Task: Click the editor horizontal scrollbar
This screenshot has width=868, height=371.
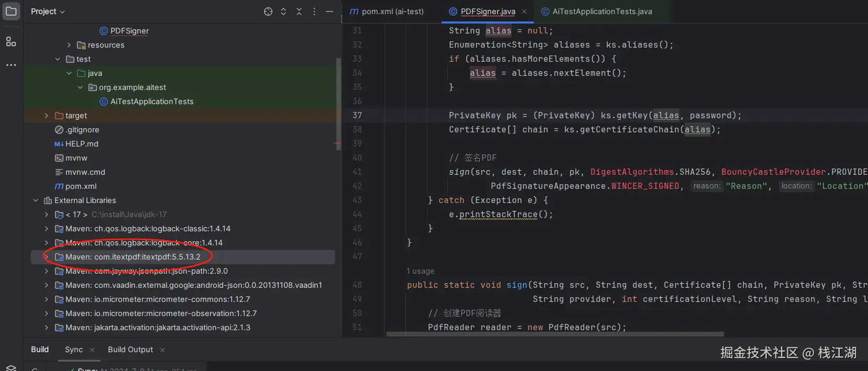Action: point(555,334)
